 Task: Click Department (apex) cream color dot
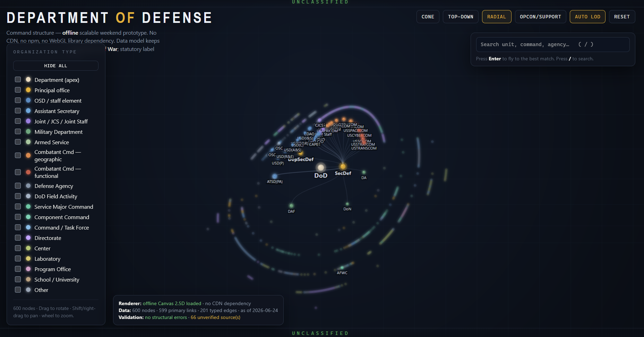point(28,79)
